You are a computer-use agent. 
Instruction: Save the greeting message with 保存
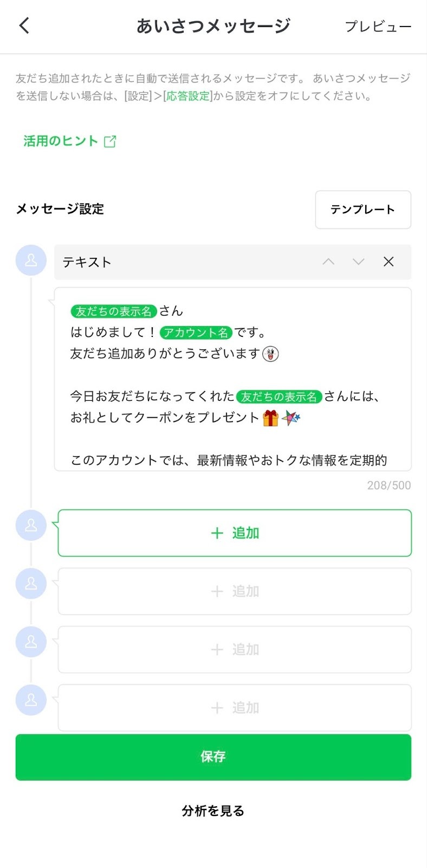(x=213, y=757)
